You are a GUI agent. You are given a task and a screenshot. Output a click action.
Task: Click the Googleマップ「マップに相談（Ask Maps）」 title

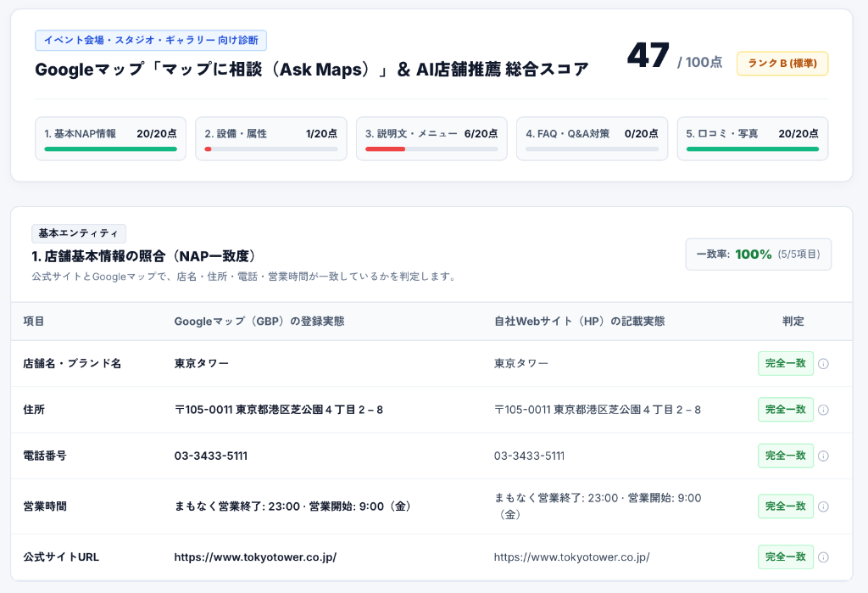[x=312, y=70]
